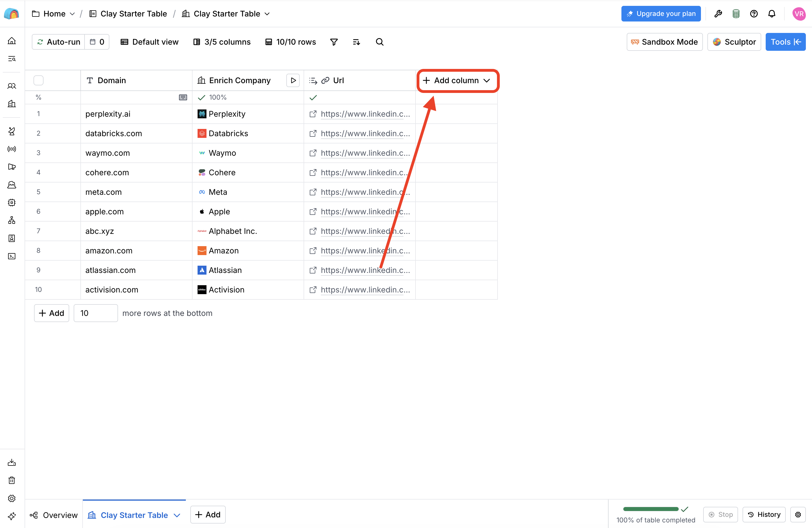Open the Default view selector

150,42
